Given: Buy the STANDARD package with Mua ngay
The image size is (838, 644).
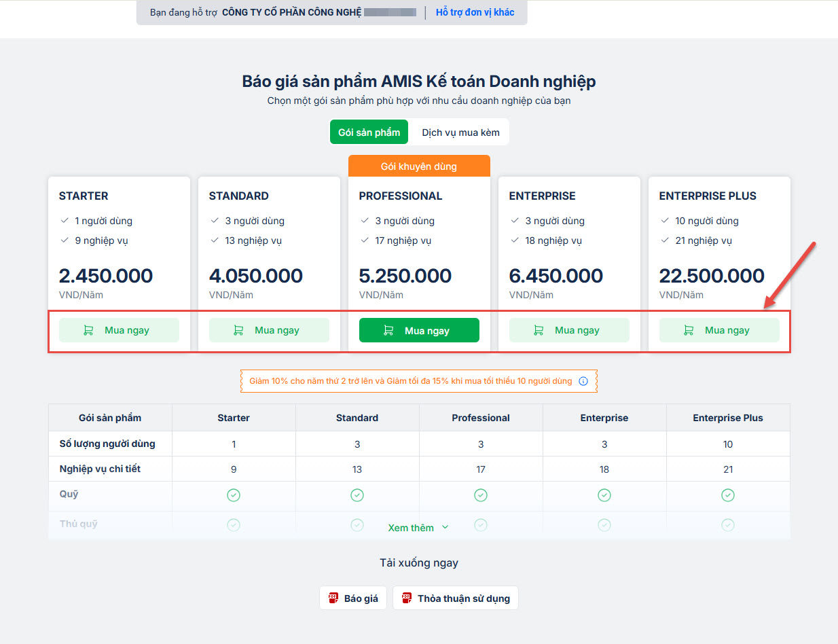Looking at the screenshot, I should click(x=269, y=330).
